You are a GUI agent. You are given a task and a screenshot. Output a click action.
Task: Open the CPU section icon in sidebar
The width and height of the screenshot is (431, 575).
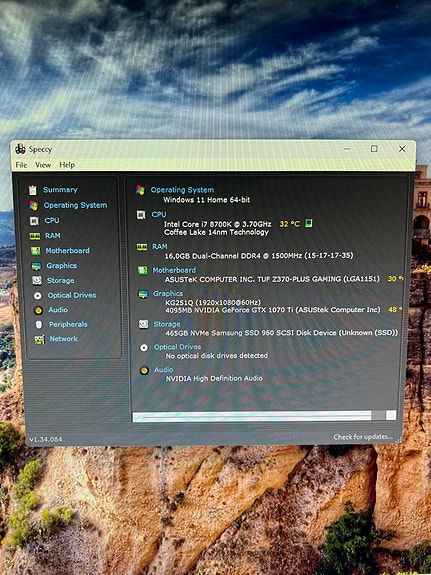(34, 221)
